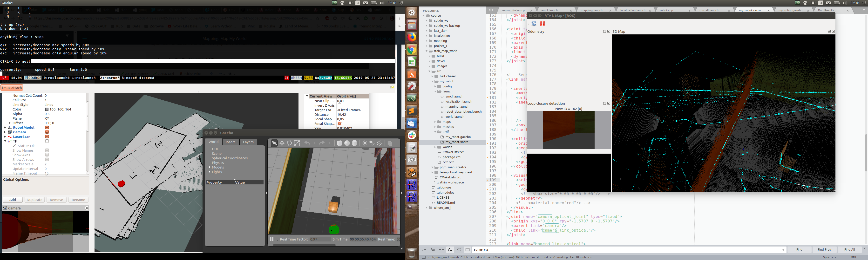Toggle the RobotModel display checkbox
Image resolution: width=868 pixels, height=260 pixels.
click(x=47, y=128)
